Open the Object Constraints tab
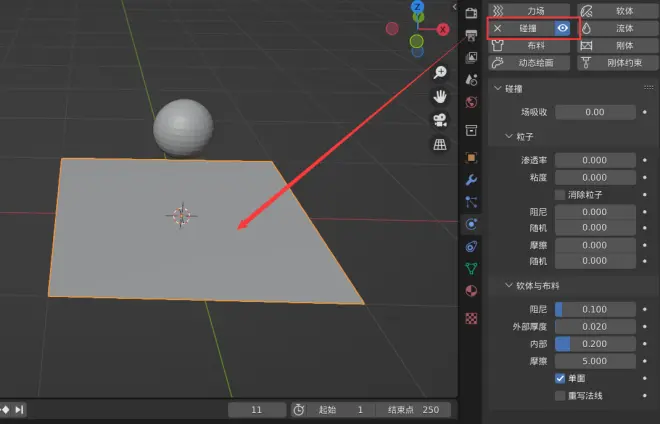The height and width of the screenshot is (424, 660). (471, 246)
